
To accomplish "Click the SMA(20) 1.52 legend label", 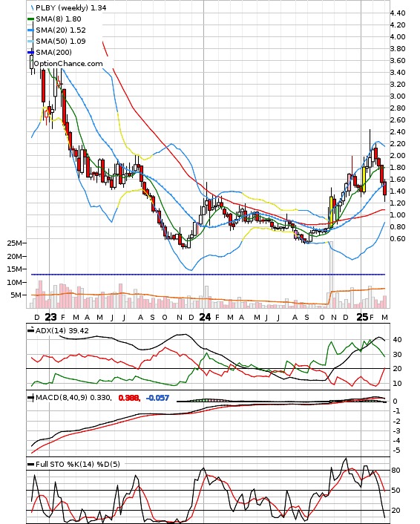I will point(61,30).
